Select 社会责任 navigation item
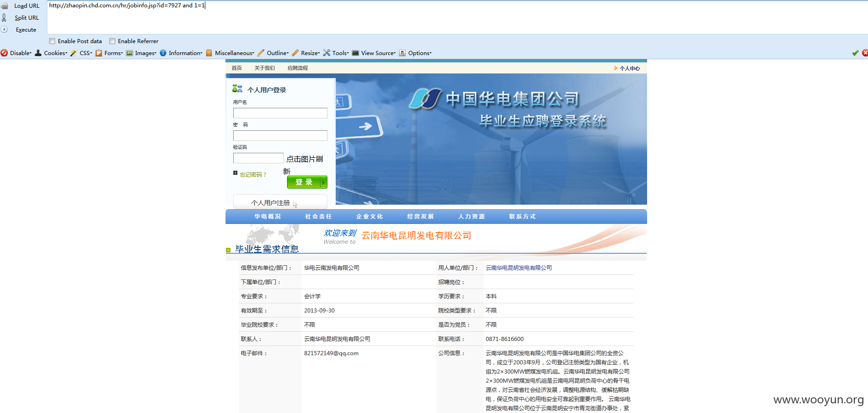Image resolution: width=868 pixels, height=413 pixels. [319, 217]
